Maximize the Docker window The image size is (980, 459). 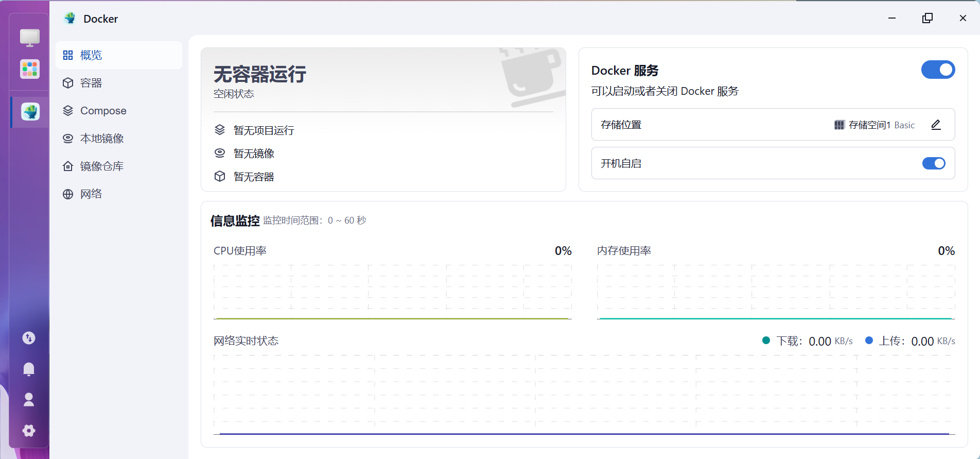click(927, 18)
